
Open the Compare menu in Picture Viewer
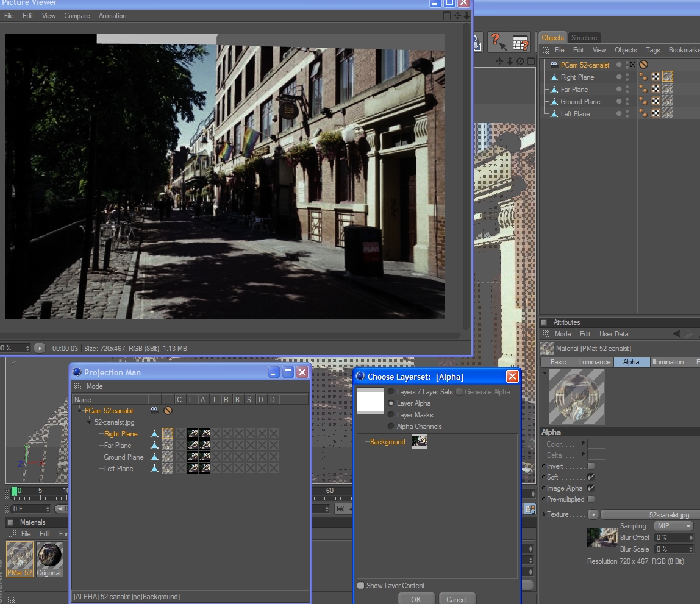pos(77,16)
